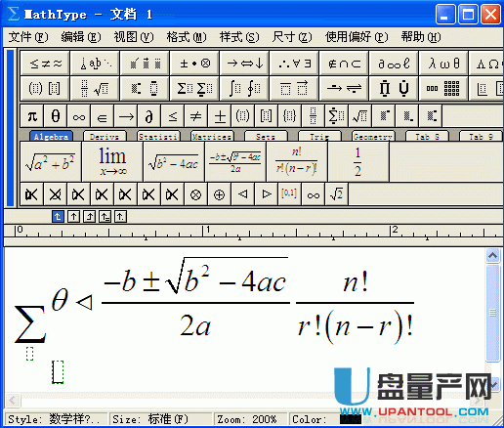Insert the theta symbol from small bar
Image resolution: width=504 pixels, height=428 pixels.
[56, 116]
